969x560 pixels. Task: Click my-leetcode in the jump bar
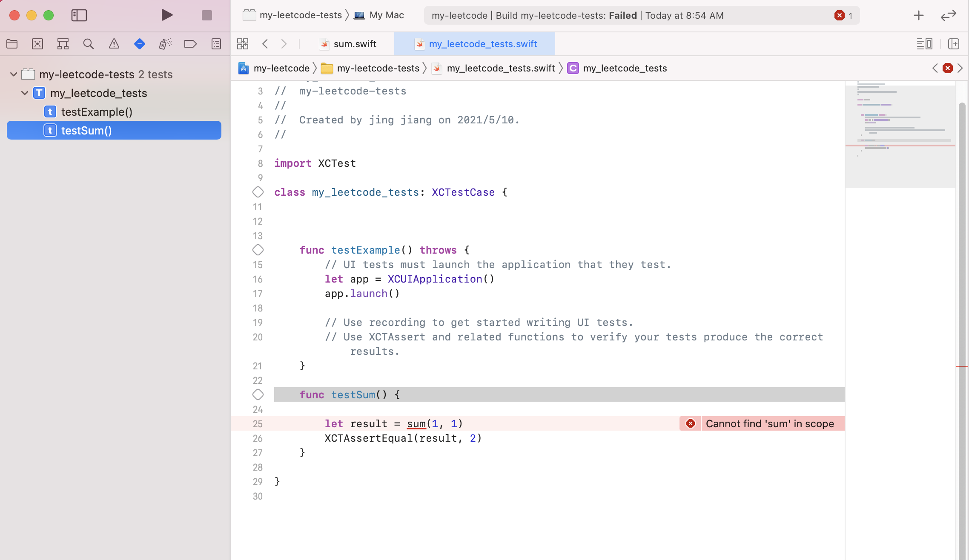tap(274, 68)
